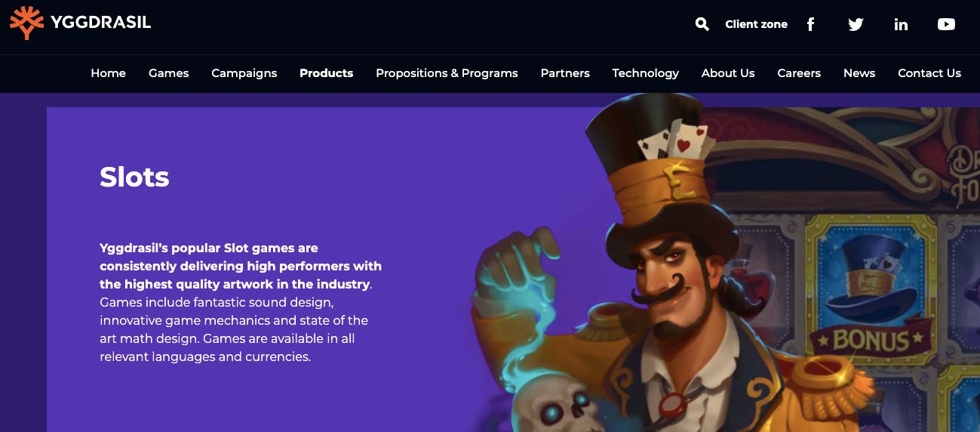Click the Slots heading
Viewport: 980px width, 432px height.
(134, 177)
